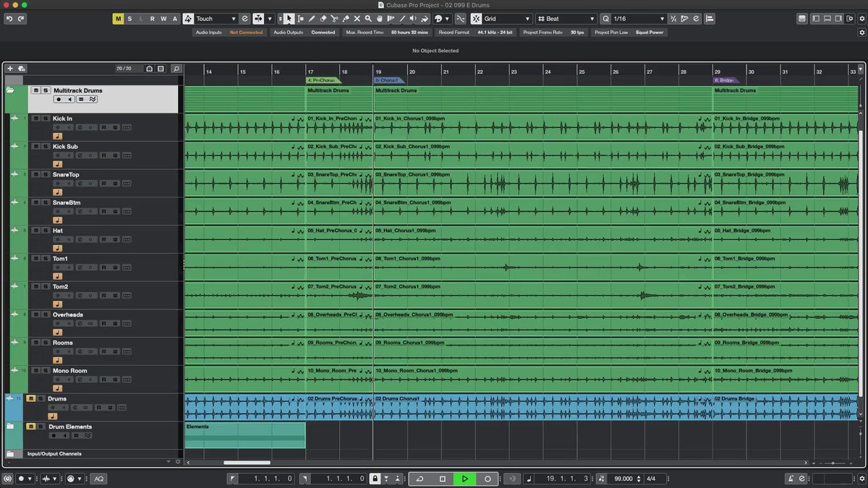Open the On-Screen Keyboard icon top right
868x488 pixels.
pyautogui.click(x=803, y=18)
